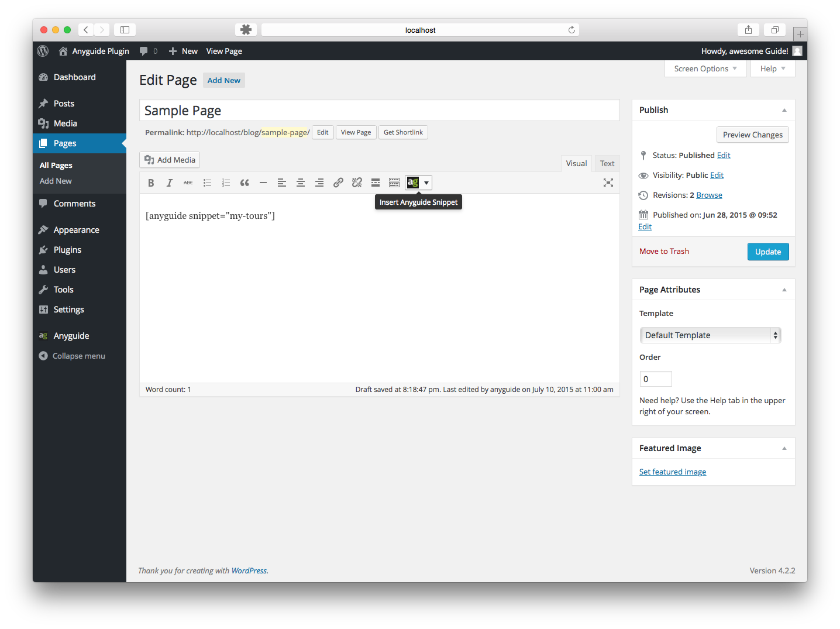Expand the Help tab
The height and width of the screenshot is (629, 840).
click(x=773, y=68)
